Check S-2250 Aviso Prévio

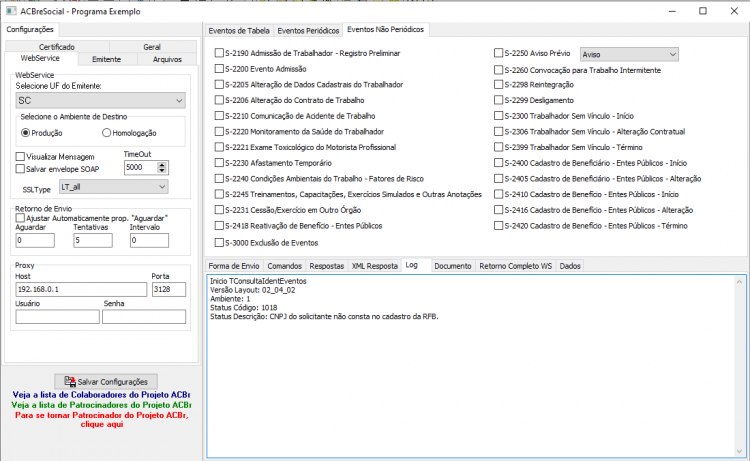point(498,53)
